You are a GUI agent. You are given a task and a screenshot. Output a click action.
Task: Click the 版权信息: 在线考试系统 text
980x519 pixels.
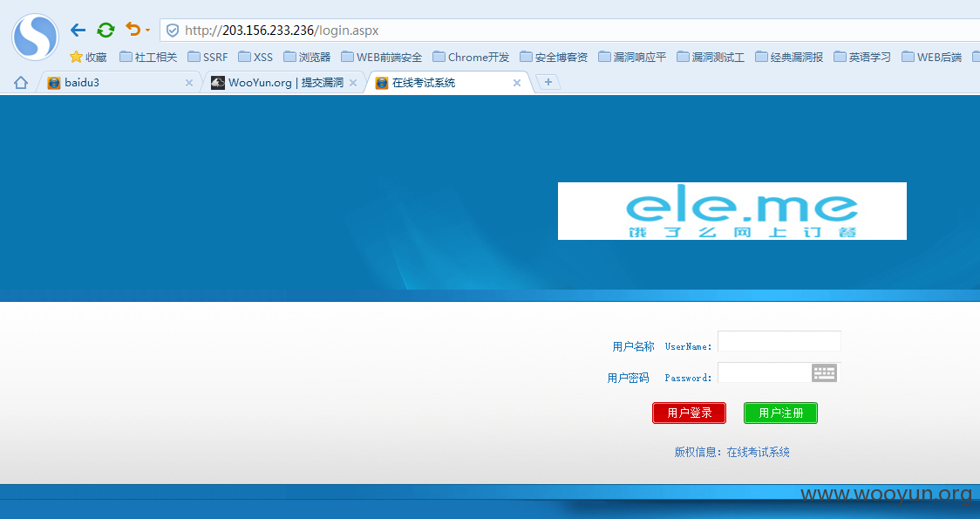point(732,452)
